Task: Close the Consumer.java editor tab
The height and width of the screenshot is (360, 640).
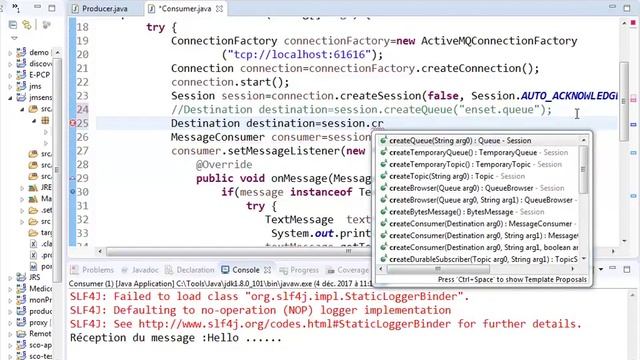Action: (220, 9)
